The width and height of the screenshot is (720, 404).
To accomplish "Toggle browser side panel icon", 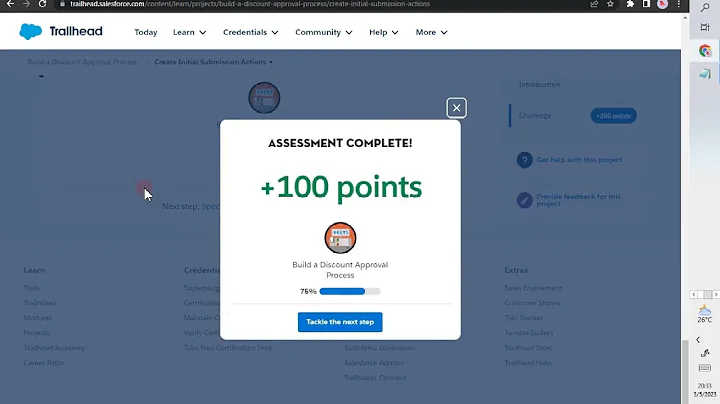I will click(646, 4).
